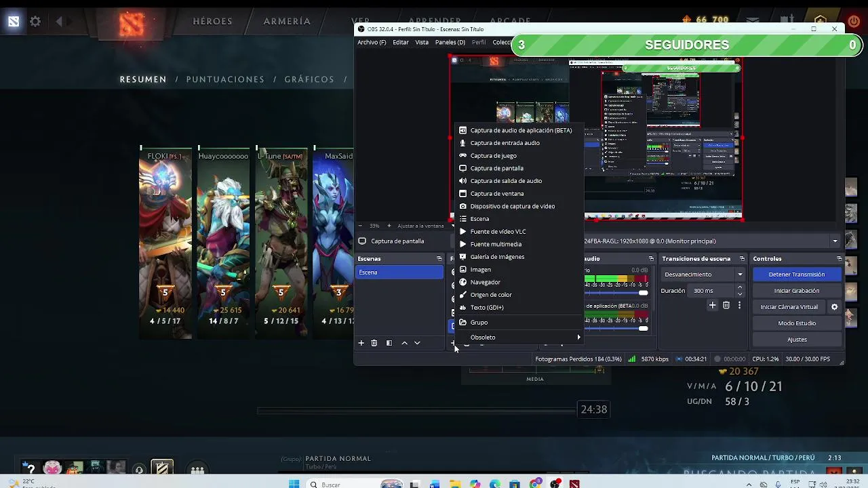Image resolution: width=868 pixels, height=488 pixels.
Task: Open the Archivo (F) menu in OBS
Action: [372, 42]
